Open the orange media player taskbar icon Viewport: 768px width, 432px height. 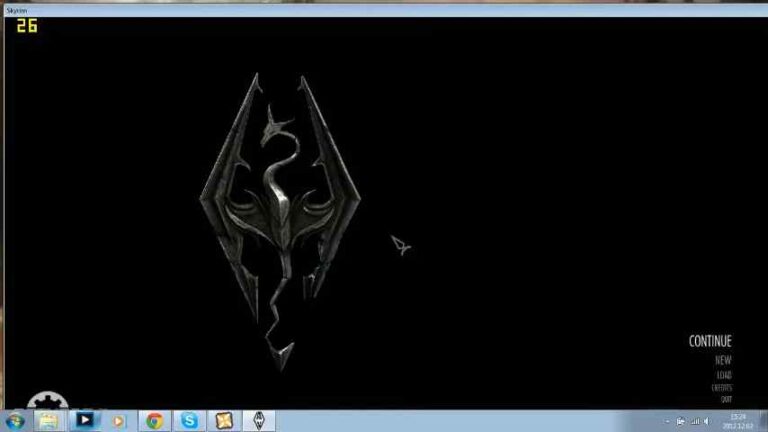click(x=119, y=421)
